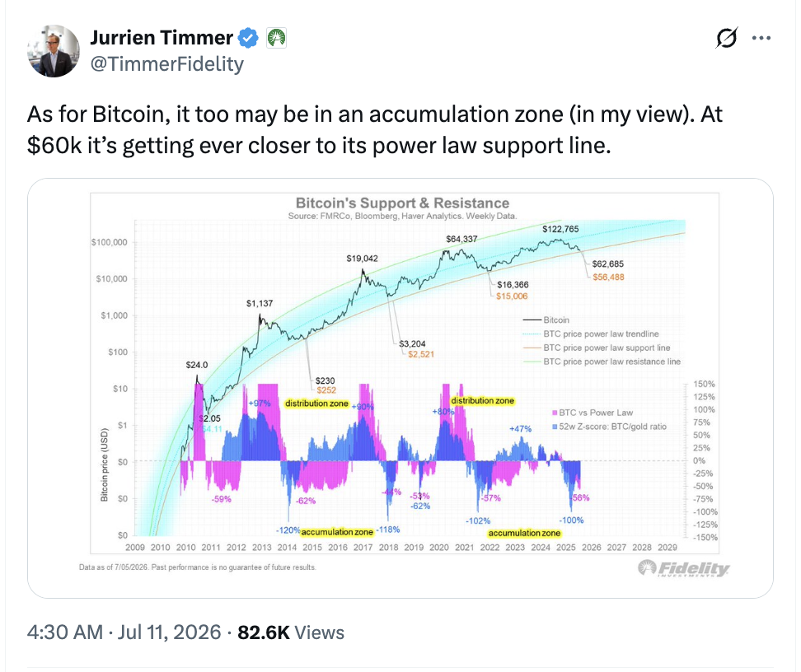Viewport: 801px width, 672px height.
Task: Click the blue 52w Z-score legend swatch
Action: tap(555, 427)
